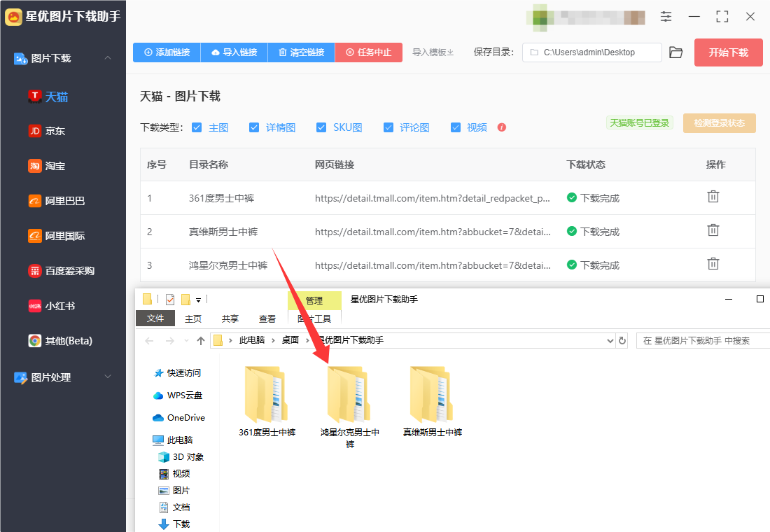This screenshot has width=770, height=532.
Task: Select the Taobao 淘宝 sidebar entry
Action: (x=47, y=166)
